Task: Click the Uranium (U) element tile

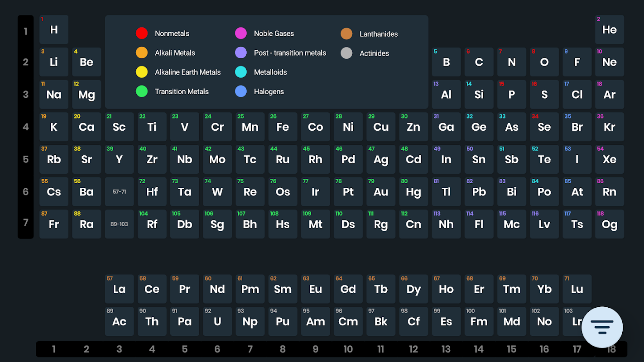Action: point(217,322)
